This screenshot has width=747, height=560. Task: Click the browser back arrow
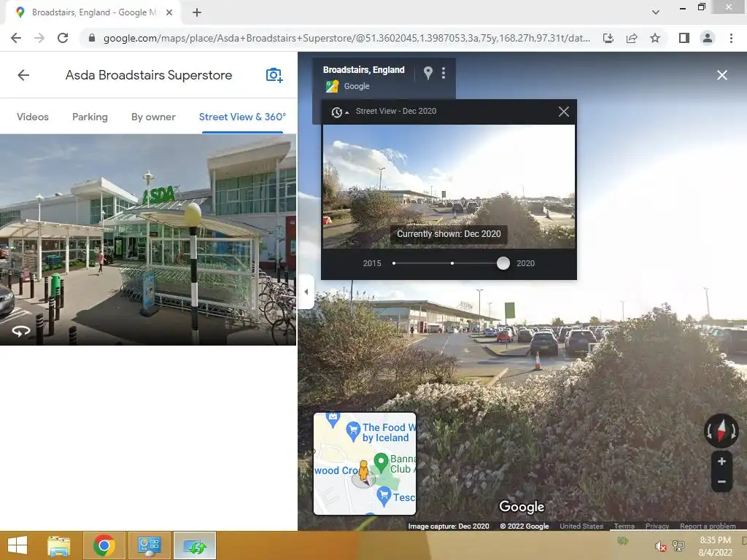coord(16,38)
